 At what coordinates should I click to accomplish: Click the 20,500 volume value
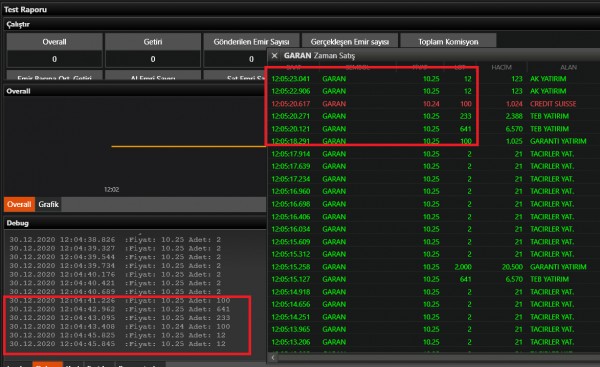coord(512,267)
